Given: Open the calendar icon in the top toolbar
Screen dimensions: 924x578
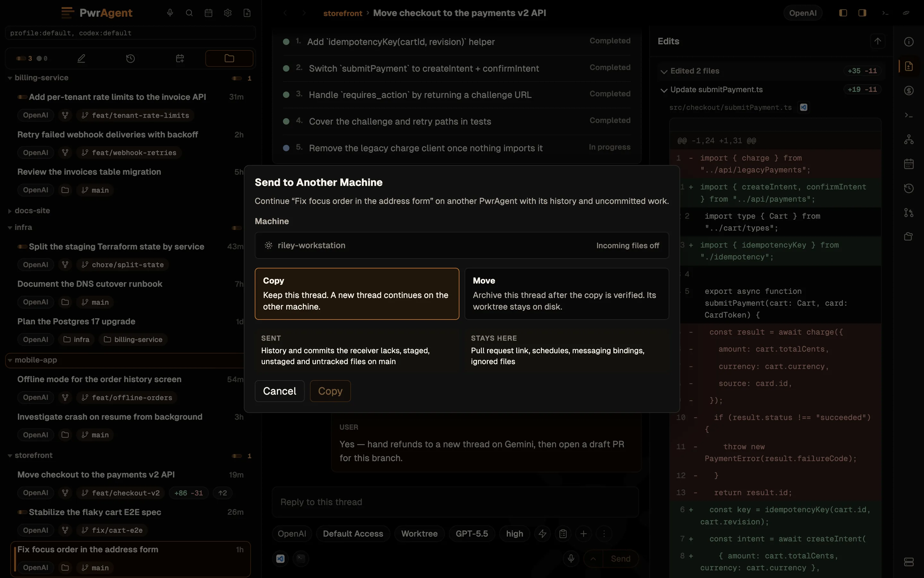Looking at the screenshot, I should (x=209, y=13).
